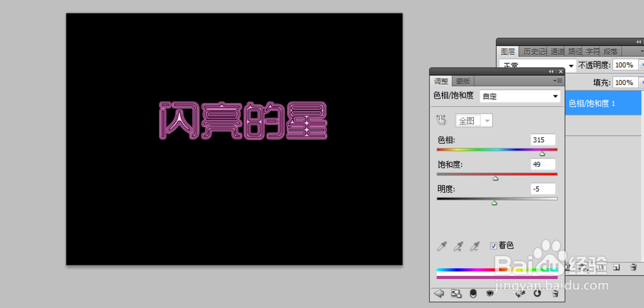Open the 自定 preset dropdown
644x308 pixels.
[520, 97]
